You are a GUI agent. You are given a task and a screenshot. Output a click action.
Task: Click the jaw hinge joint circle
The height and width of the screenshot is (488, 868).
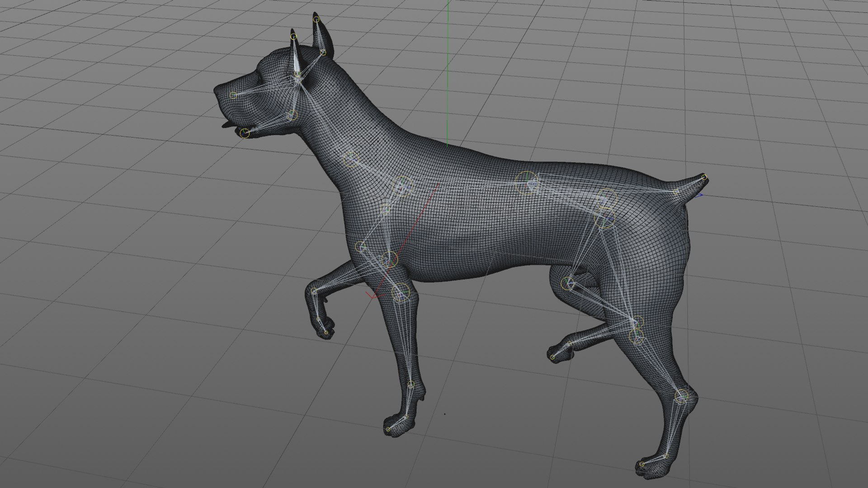click(292, 115)
